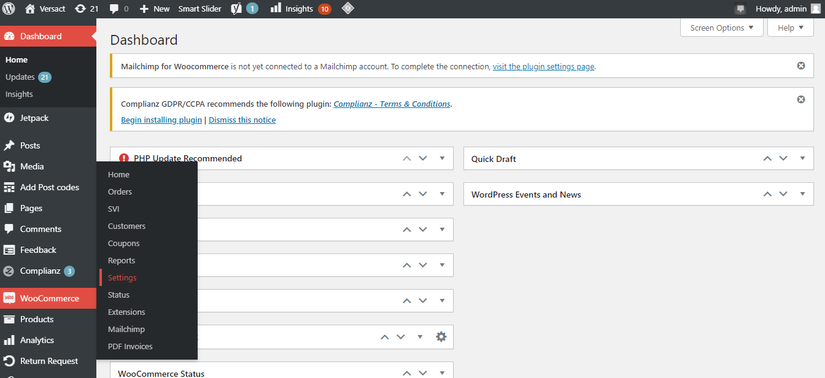Image resolution: width=825 pixels, height=378 pixels.
Task: Toggle the WooCommerce Status panel
Action: pyautogui.click(x=442, y=372)
